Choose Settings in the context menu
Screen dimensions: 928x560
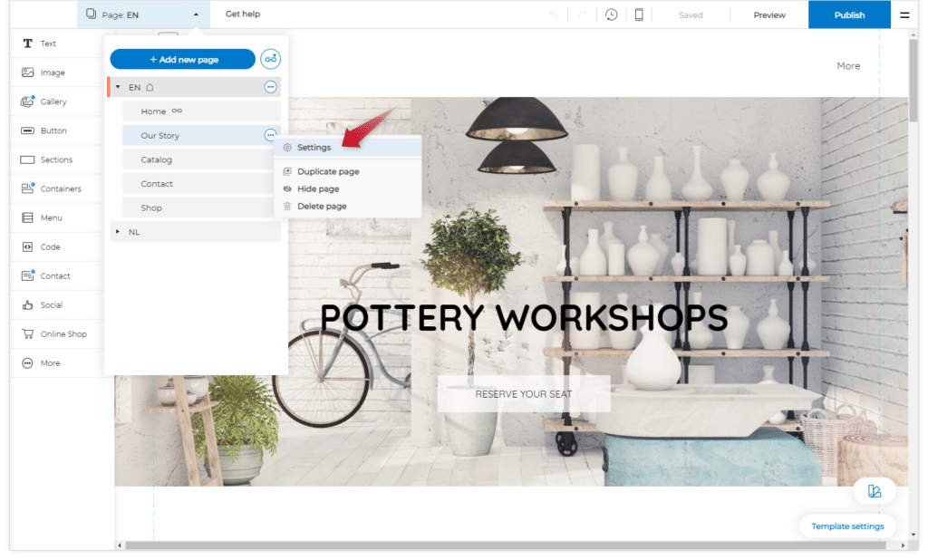tap(314, 147)
